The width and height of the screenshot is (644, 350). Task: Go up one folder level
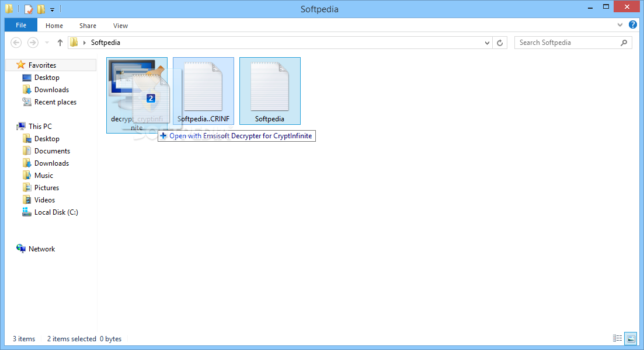pos(60,42)
